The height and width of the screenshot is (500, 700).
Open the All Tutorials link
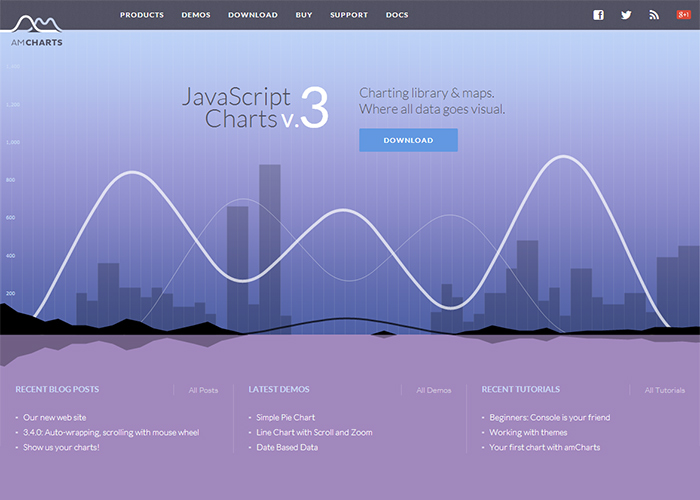664,390
